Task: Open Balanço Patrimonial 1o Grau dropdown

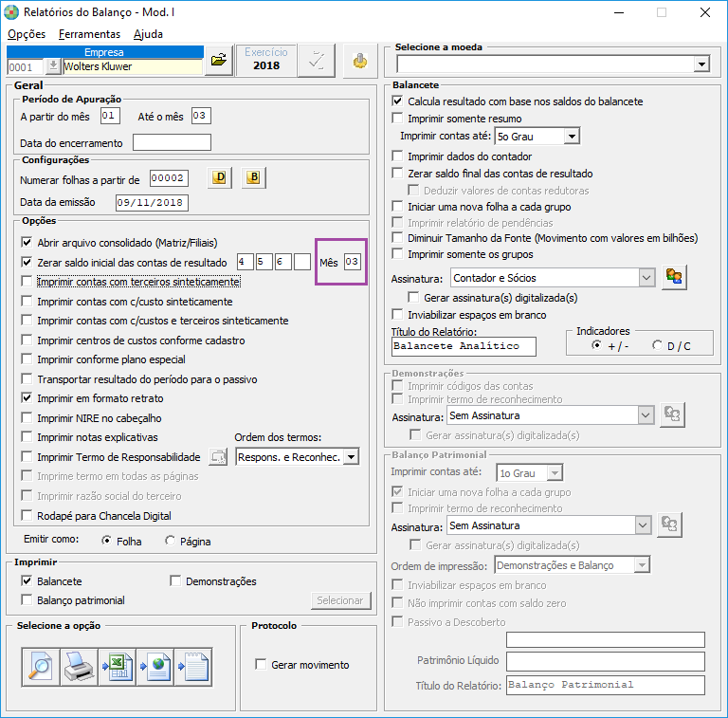Action: pos(555,472)
